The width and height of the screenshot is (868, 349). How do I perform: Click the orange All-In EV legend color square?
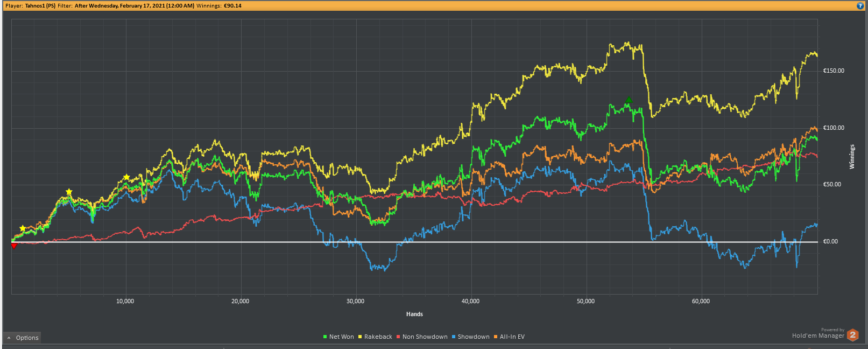coord(496,337)
